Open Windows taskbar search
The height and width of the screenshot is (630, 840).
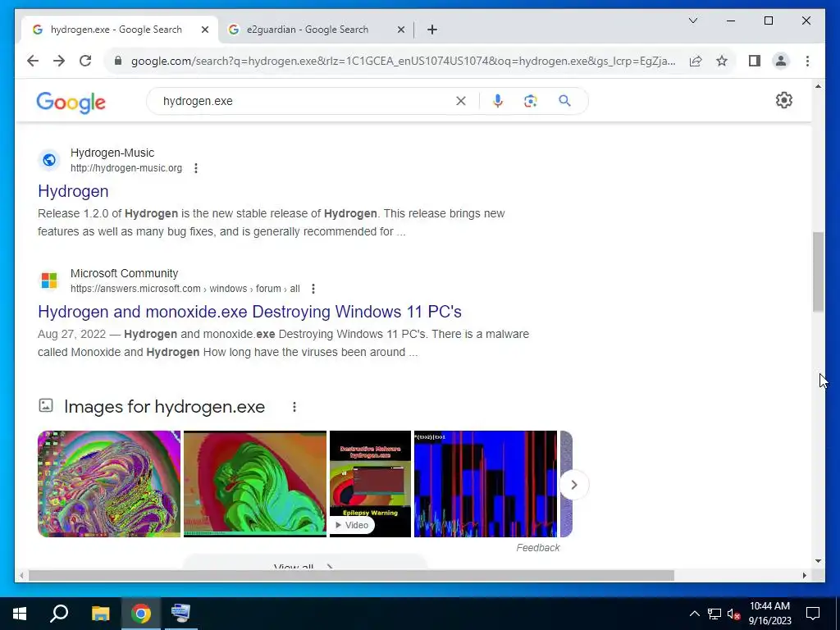point(59,614)
